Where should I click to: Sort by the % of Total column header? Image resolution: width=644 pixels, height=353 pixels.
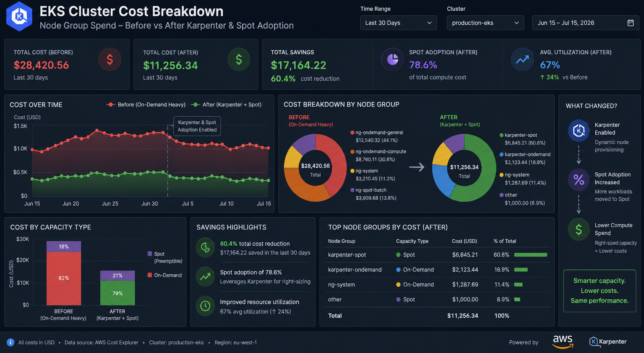tap(505, 241)
